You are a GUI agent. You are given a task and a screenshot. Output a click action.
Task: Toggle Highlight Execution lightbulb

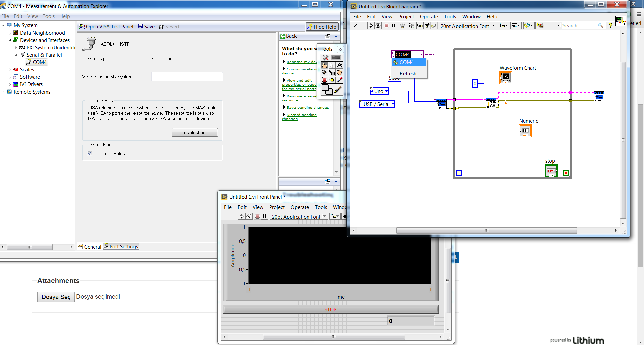tap(402, 26)
